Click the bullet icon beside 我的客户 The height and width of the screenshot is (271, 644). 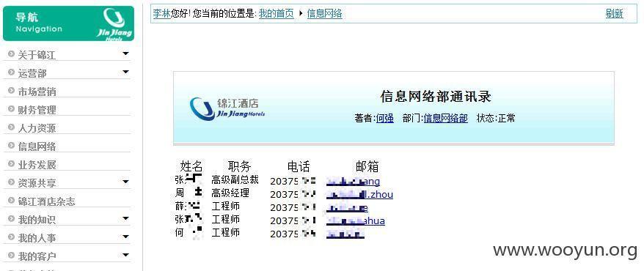[x=11, y=256]
